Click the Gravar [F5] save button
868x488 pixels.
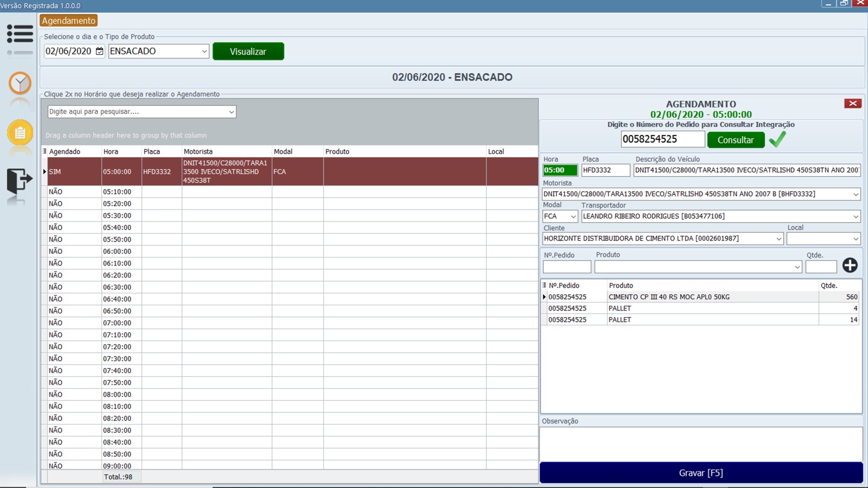click(x=700, y=473)
